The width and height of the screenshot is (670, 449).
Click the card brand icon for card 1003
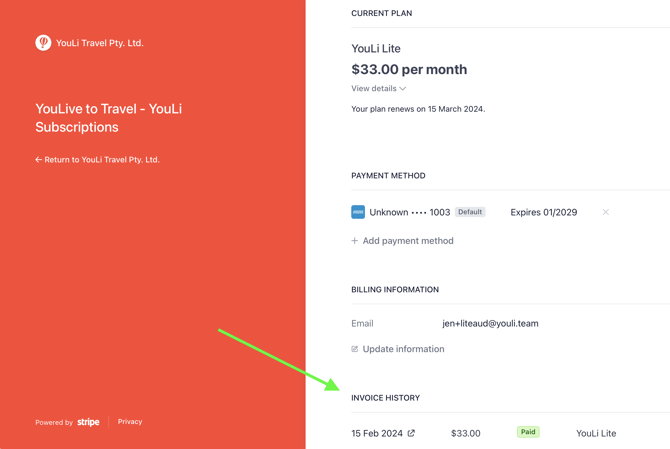[x=358, y=212]
